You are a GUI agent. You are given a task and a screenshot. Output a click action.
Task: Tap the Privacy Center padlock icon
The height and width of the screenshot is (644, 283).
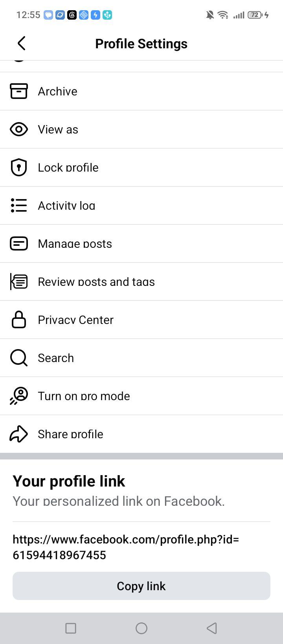point(19,320)
